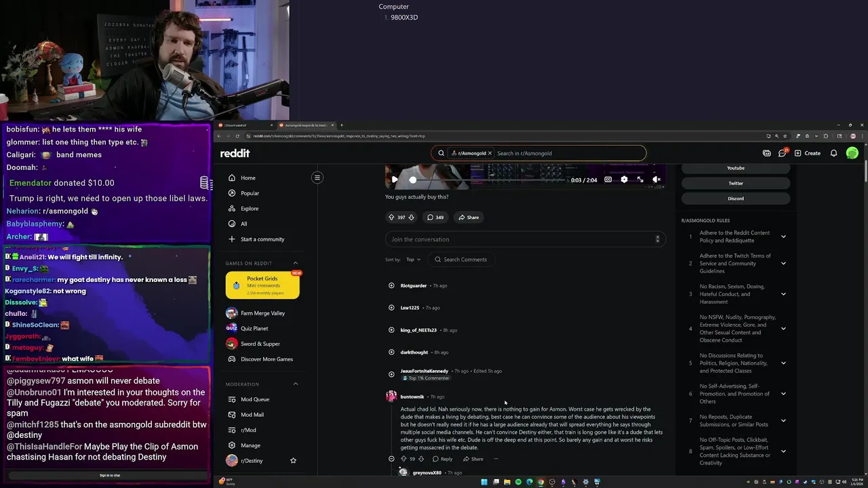Expand JesusFortniteKennedy's collapsed comment
The width and height of the screenshot is (868, 488).
[391, 374]
